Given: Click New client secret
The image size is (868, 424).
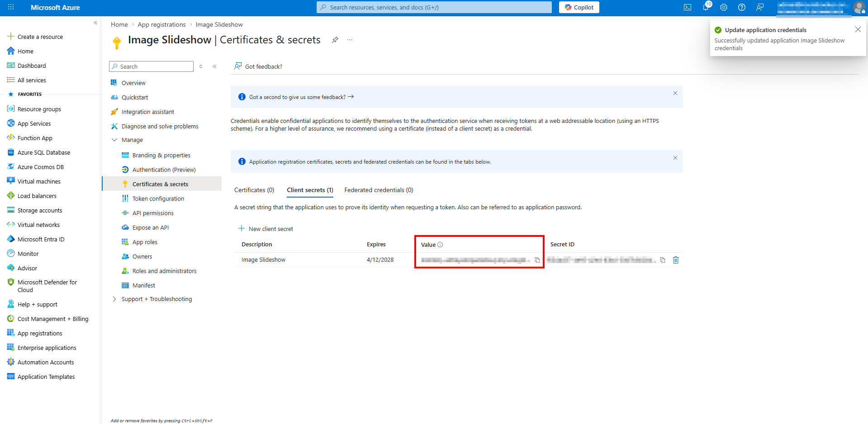Looking at the screenshot, I should tap(266, 229).
